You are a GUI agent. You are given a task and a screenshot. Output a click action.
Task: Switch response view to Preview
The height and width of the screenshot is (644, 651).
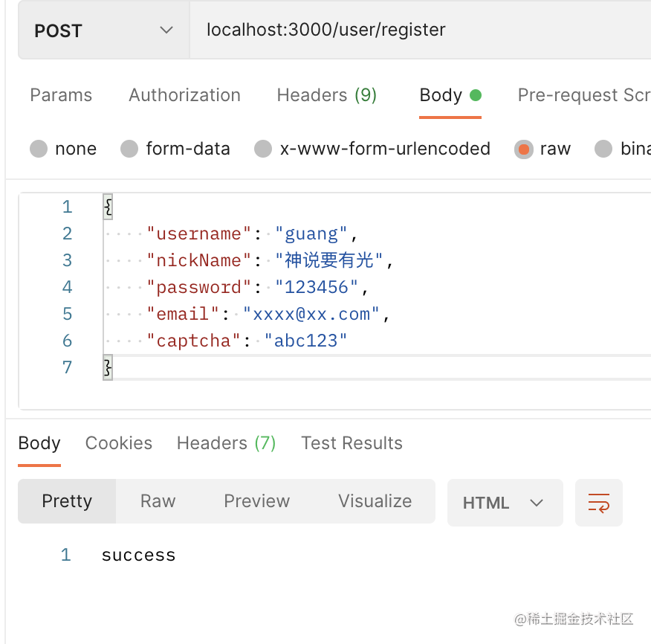point(256,501)
